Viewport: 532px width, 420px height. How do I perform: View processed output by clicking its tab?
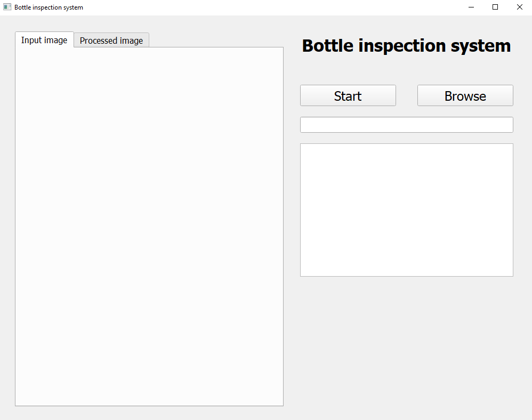tap(111, 40)
